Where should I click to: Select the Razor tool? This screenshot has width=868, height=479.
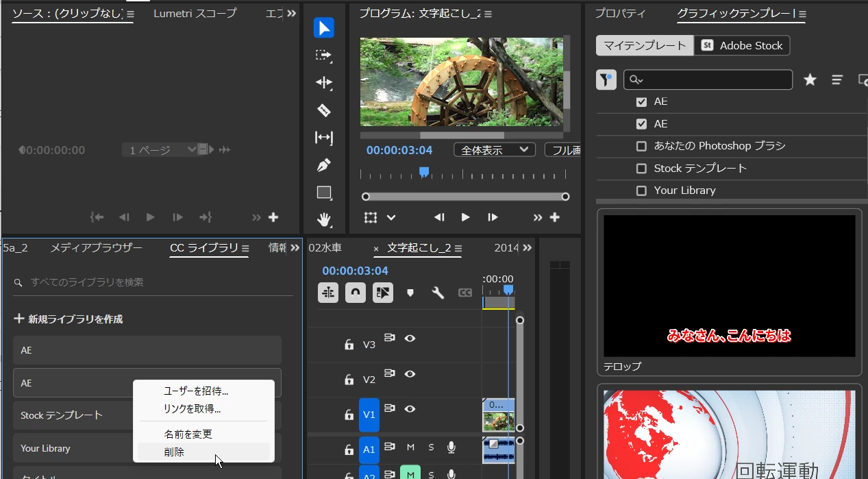click(x=323, y=110)
